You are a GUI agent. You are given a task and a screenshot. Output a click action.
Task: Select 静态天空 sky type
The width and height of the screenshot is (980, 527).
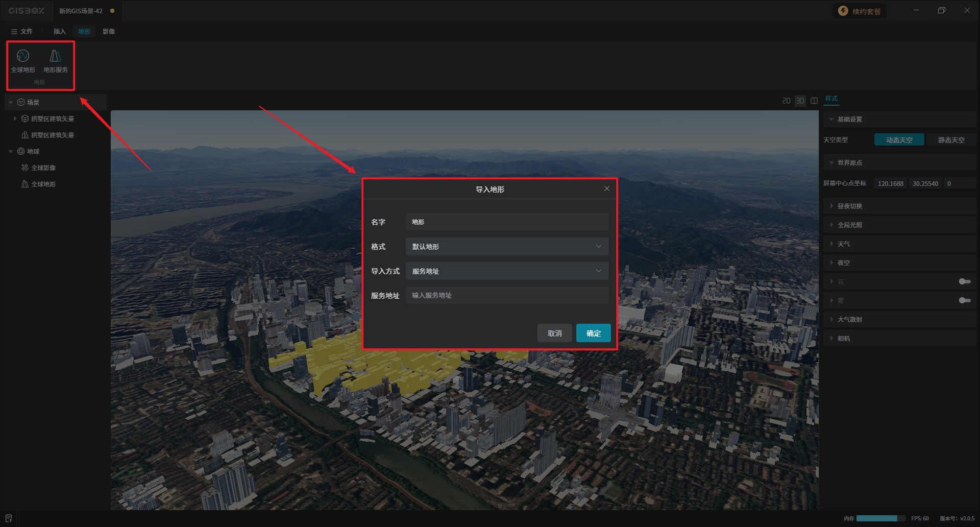point(951,140)
